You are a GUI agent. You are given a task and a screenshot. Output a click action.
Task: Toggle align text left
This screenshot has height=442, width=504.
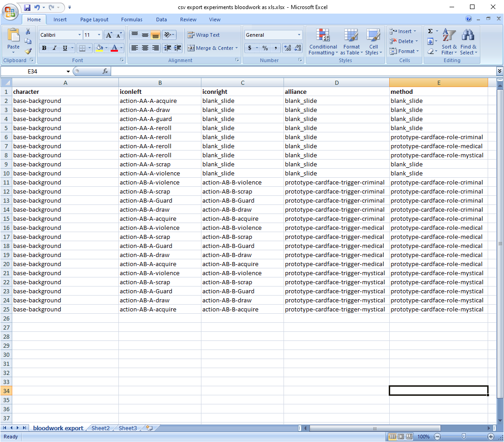coord(135,48)
